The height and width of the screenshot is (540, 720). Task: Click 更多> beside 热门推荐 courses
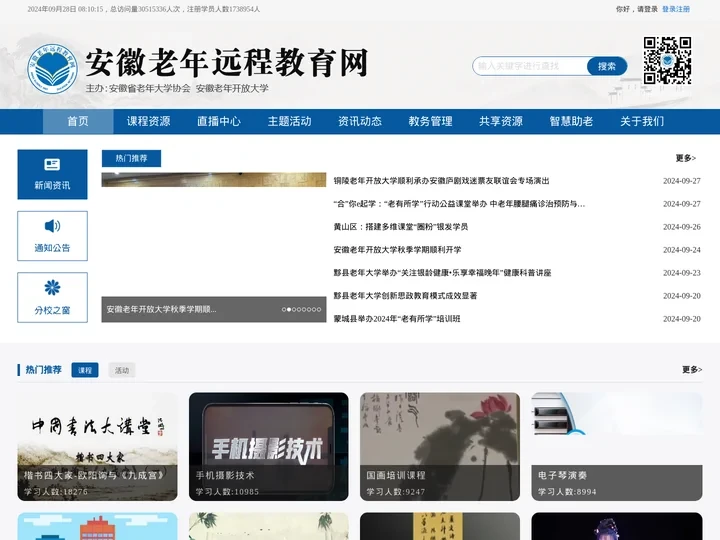[x=692, y=370]
